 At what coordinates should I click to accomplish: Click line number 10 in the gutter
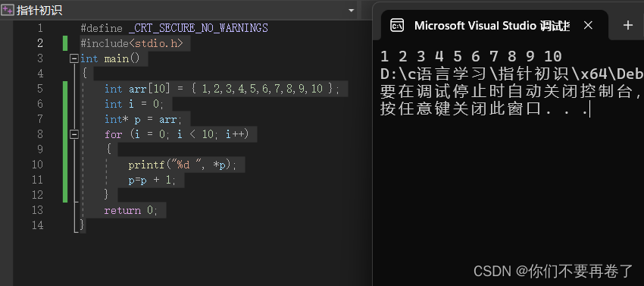pos(37,165)
